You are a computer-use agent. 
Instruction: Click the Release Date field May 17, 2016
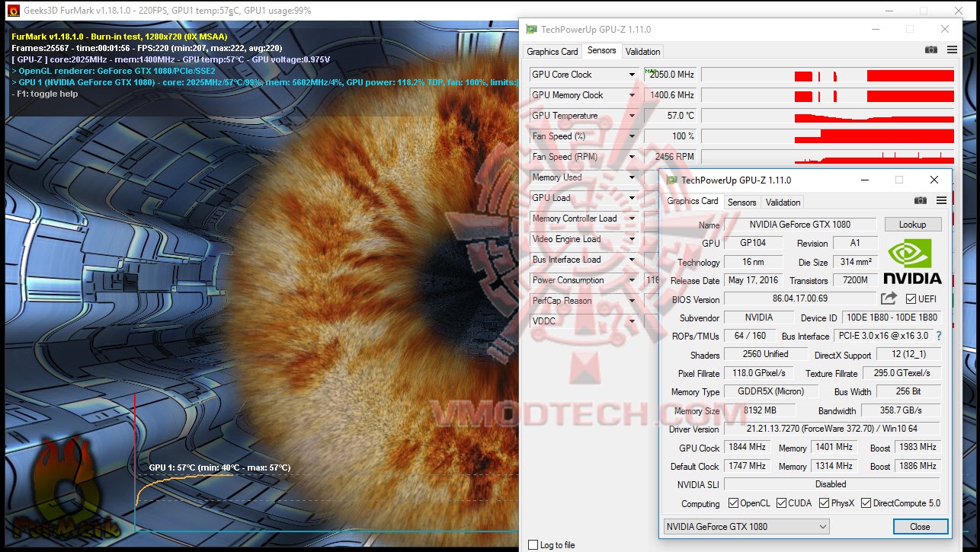tap(754, 280)
